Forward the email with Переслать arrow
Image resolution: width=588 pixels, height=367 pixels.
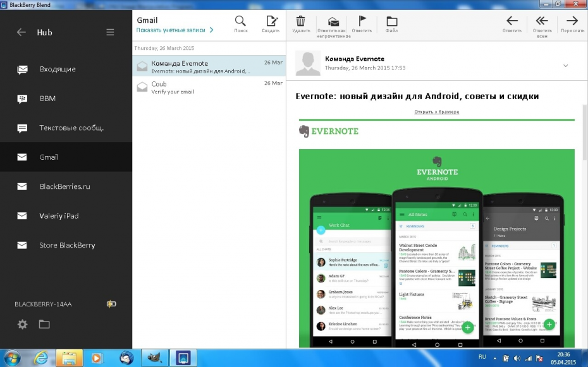pos(572,22)
